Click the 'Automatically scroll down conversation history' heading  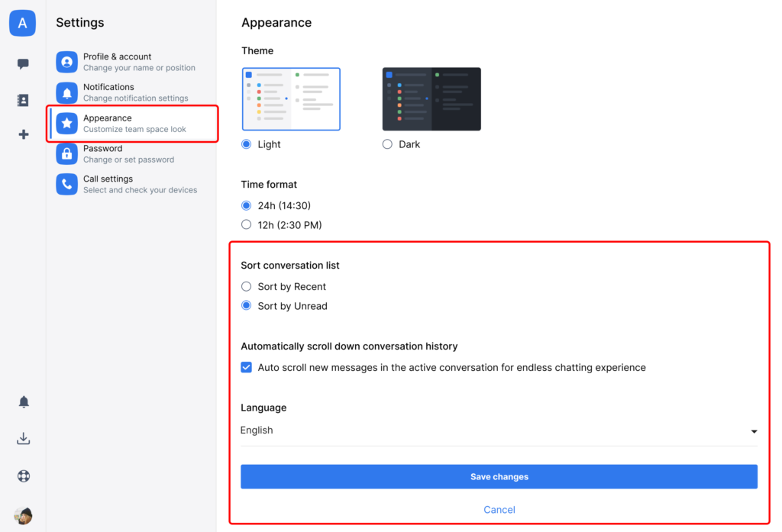pyautogui.click(x=349, y=346)
